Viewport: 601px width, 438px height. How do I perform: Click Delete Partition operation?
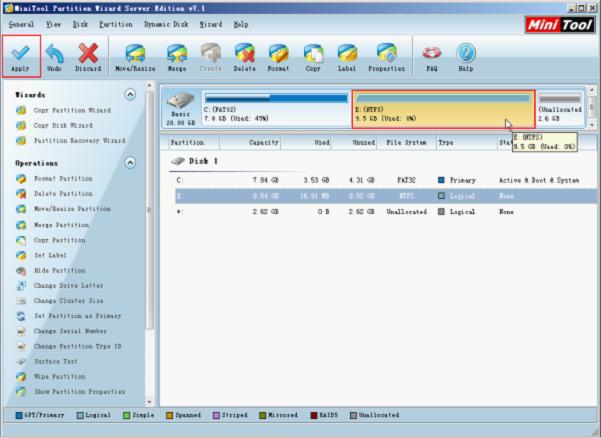coord(63,194)
